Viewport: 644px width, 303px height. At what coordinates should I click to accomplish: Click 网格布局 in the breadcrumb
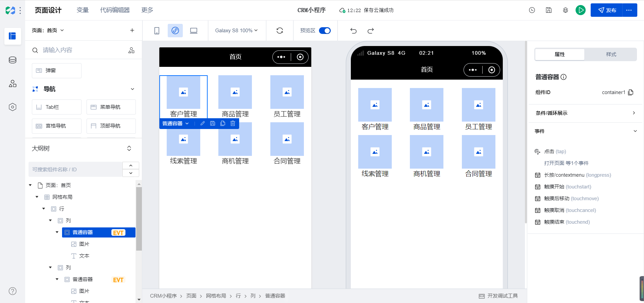coord(216,296)
